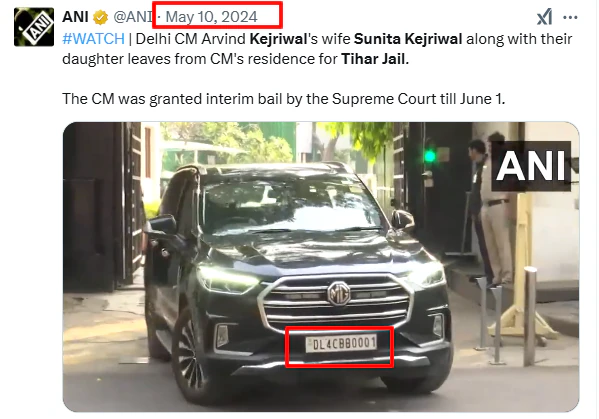Image resolution: width=599 pixels, height=419 pixels.
Task: Open the ANI profile avatar
Action: point(34,27)
